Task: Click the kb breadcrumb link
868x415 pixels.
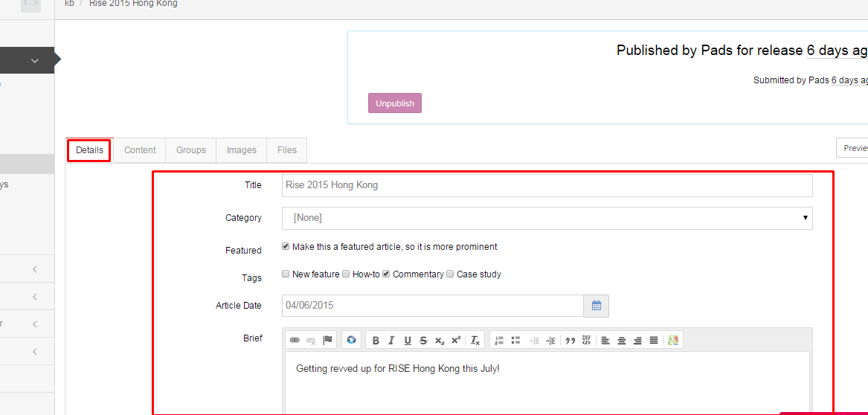Action: point(69,4)
